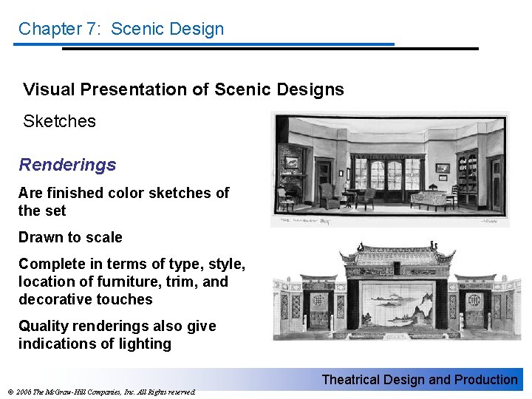This screenshot has height=399, width=532.
Task: Click the 'Sketches' subheading
Action: (x=59, y=121)
